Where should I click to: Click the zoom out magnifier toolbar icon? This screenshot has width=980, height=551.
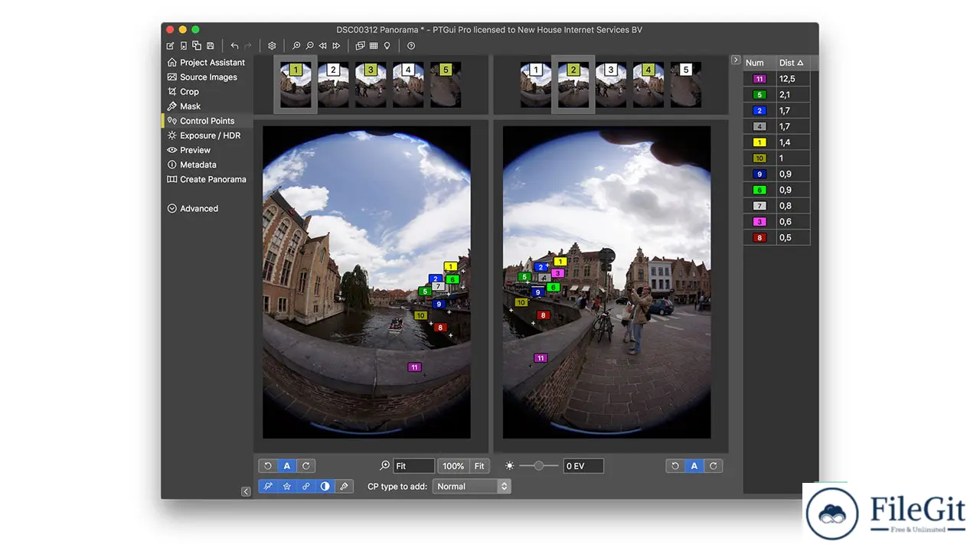(x=309, y=46)
